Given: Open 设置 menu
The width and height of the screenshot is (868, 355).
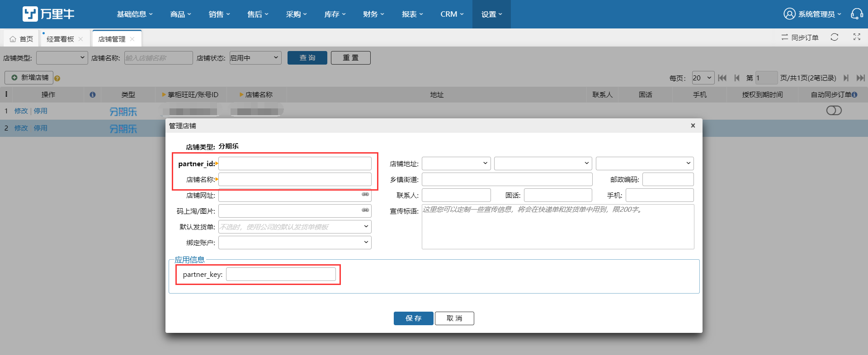Looking at the screenshot, I should (x=492, y=14).
